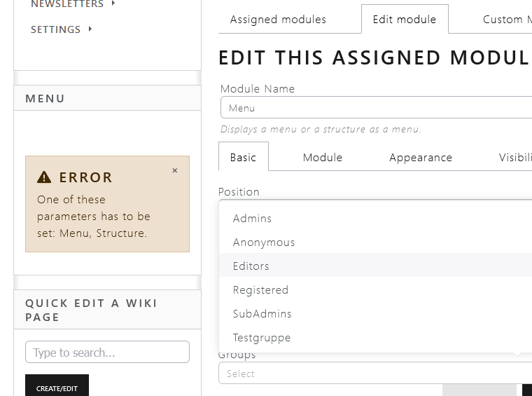Switch to the Assigned modules tab
This screenshot has height=396, width=532.
(278, 20)
